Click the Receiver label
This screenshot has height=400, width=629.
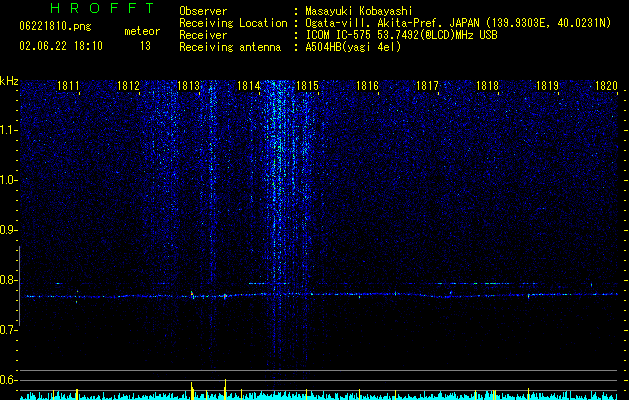(203, 35)
